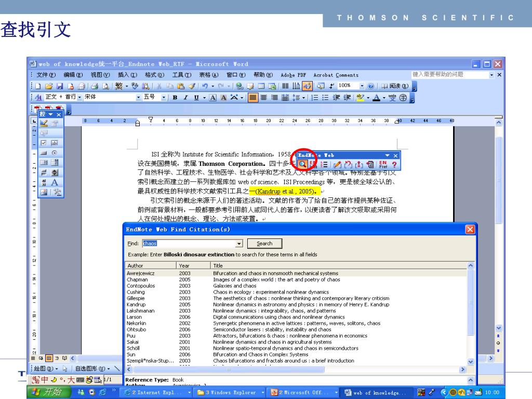
Task: Toggle center paragraph alignment
Action: [263, 98]
